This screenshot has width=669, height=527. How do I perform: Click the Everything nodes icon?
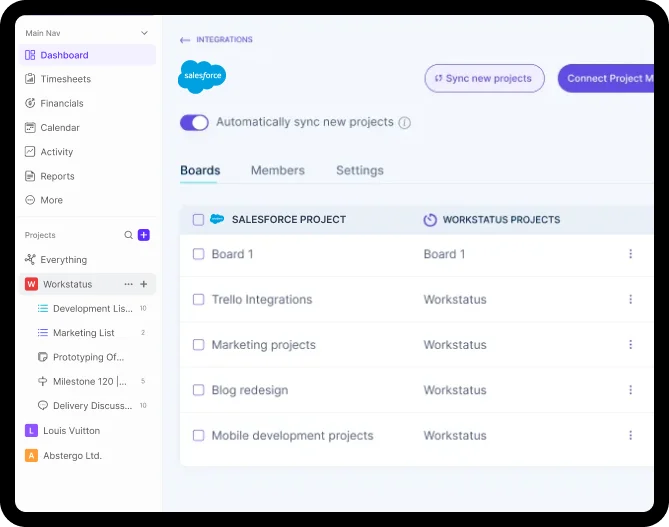tap(30, 259)
